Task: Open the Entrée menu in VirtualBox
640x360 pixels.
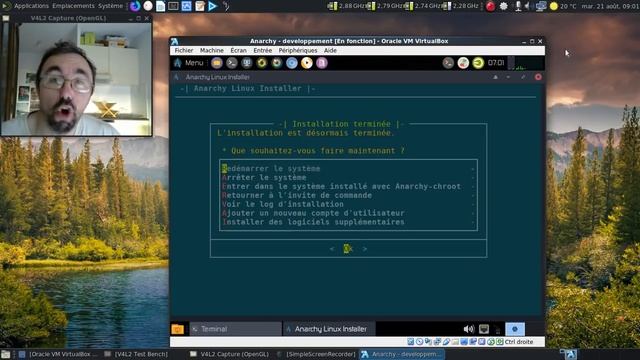Action: click(x=262, y=51)
